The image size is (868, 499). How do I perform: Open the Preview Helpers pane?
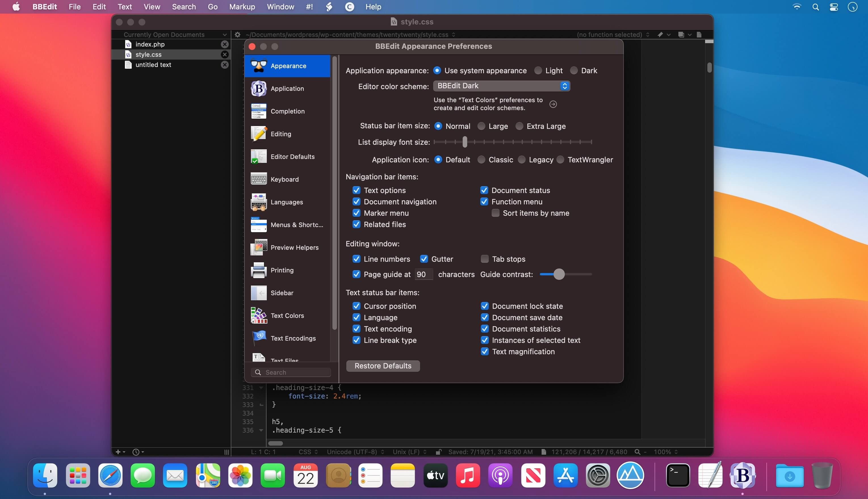pyautogui.click(x=287, y=248)
